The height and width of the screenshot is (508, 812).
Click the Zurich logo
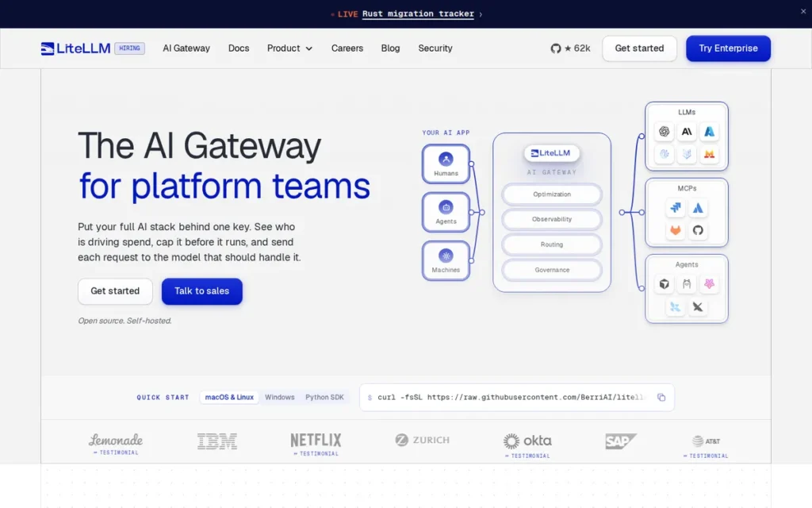[x=423, y=440]
